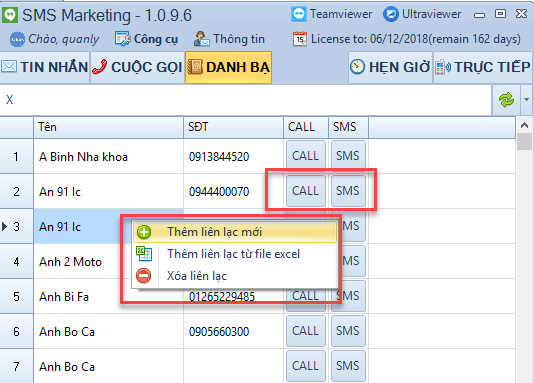Open the Thông tin info menu

point(229,39)
